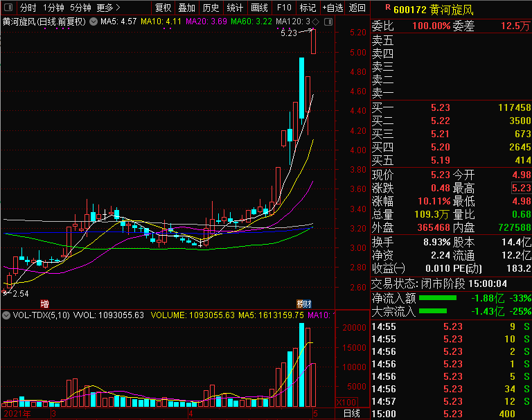The width and height of the screenshot is (532, 420).
Task: Click the 返回 back button
Action: (x=357, y=8)
